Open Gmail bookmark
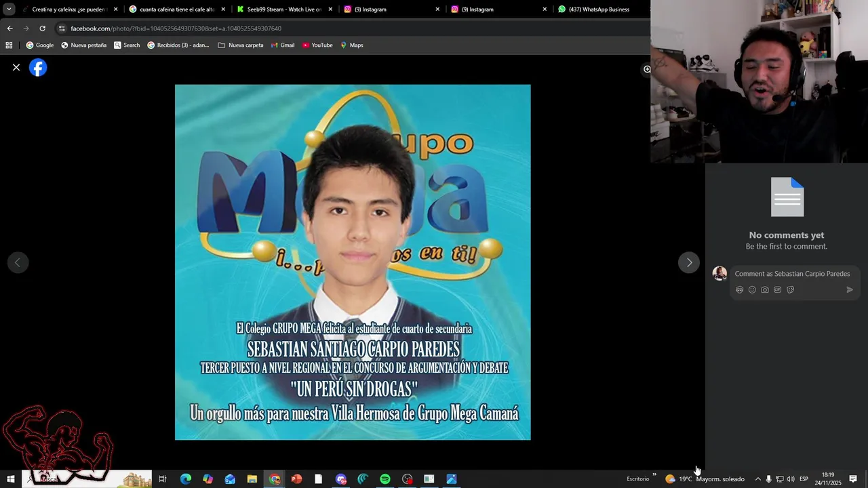868x488 pixels. click(283, 45)
